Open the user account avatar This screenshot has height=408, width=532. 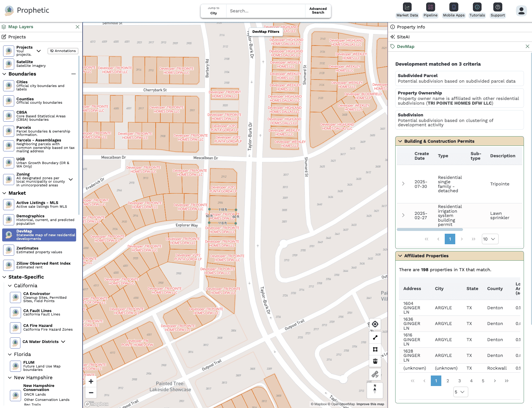point(521,11)
